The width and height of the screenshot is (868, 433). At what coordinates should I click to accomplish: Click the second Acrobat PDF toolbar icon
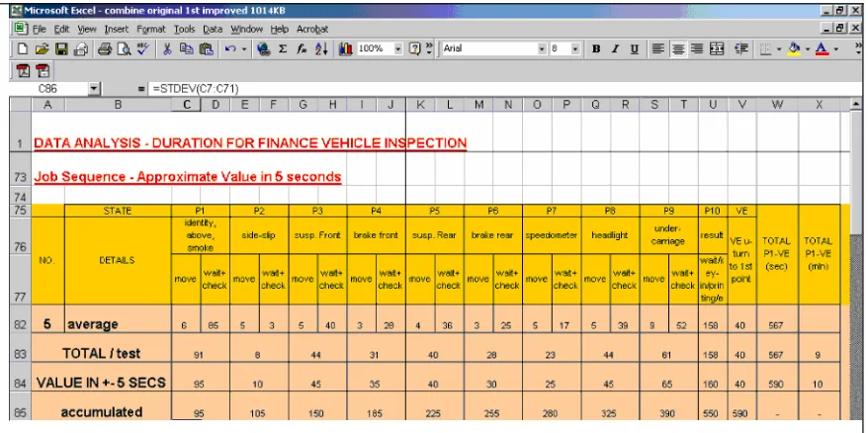coord(43,70)
